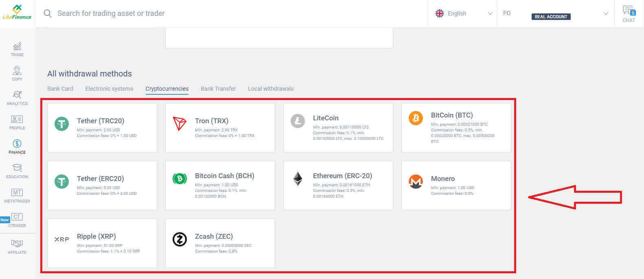644x279 pixels.
Task: Click the Zcash logo icon
Action: point(180,239)
